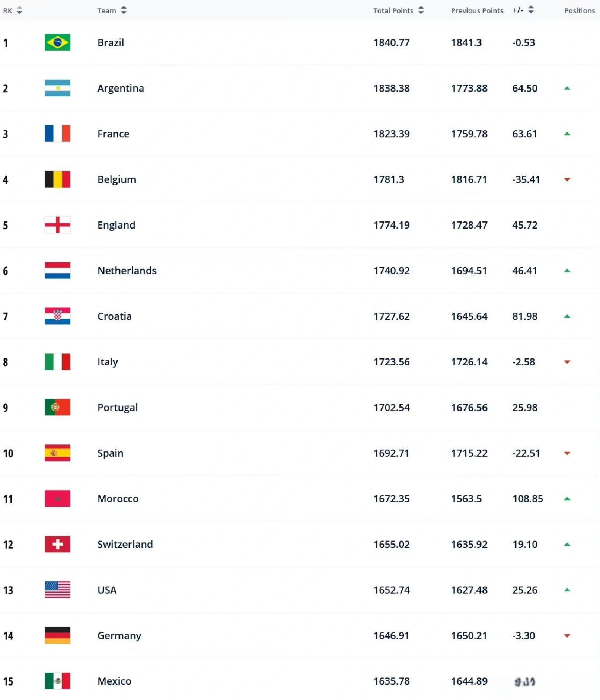
Task: Click the Brazil flag icon
Action: tap(57, 43)
